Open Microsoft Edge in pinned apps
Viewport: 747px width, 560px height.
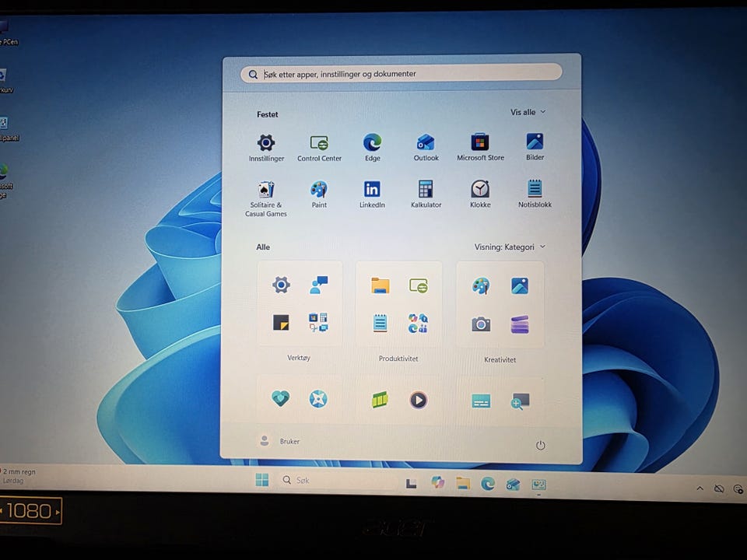click(x=373, y=143)
